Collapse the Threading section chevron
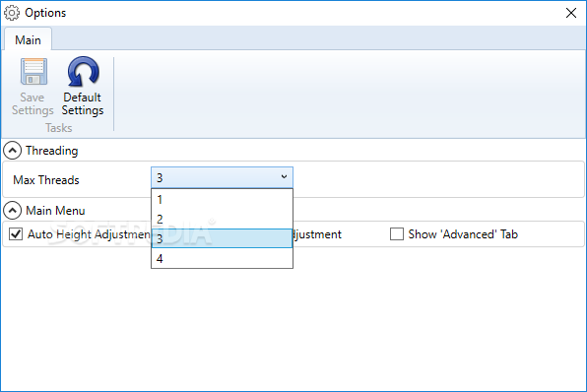The height and width of the screenshot is (392, 587). [x=13, y=151]
